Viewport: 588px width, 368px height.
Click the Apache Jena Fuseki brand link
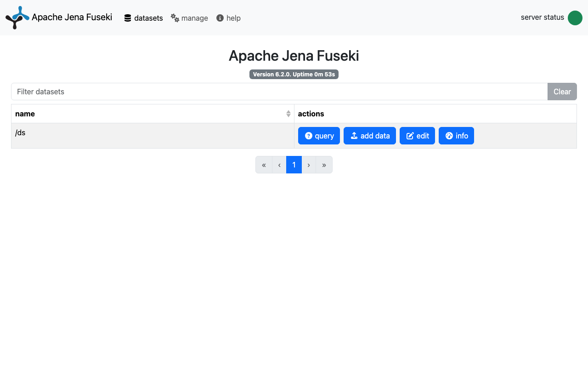point(59,17)
